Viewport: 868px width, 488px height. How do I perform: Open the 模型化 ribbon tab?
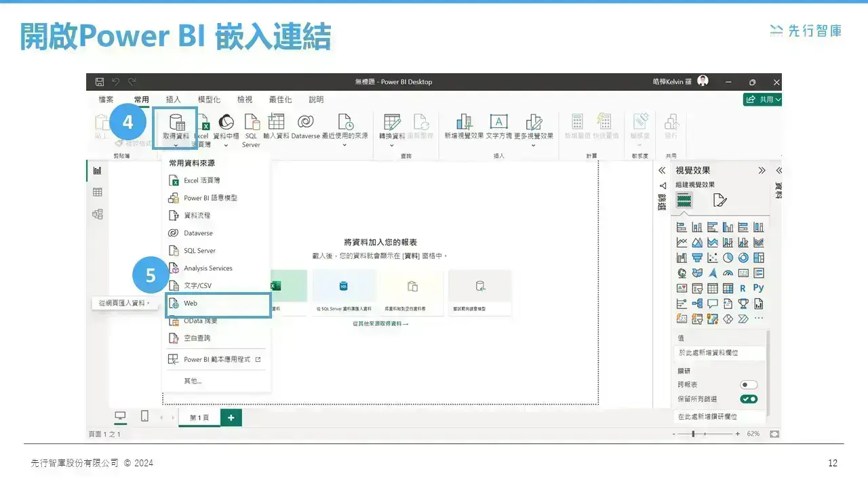209,99
